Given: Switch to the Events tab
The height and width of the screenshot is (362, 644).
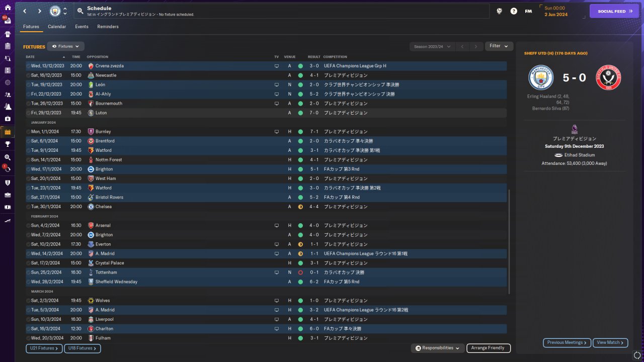Looking at the screenshot, I should (82, 27).
